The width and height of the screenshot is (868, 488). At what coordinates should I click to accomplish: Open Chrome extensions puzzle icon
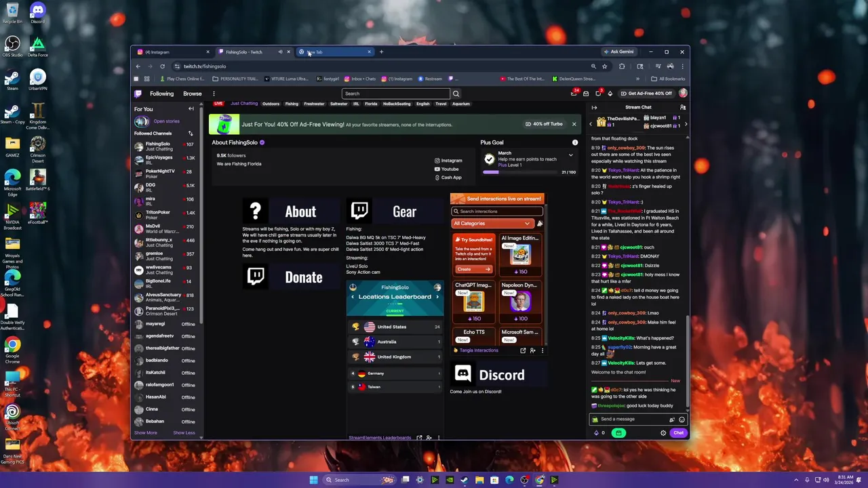(x=621, y=66)
